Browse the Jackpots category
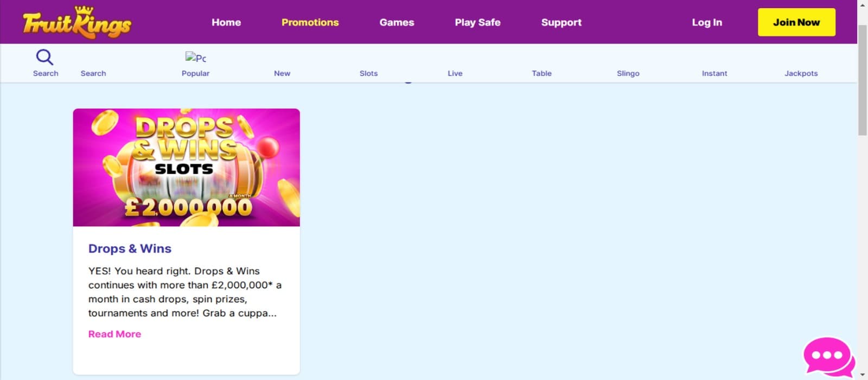Viewport: 868px width, 380px height. click(801, 73)
